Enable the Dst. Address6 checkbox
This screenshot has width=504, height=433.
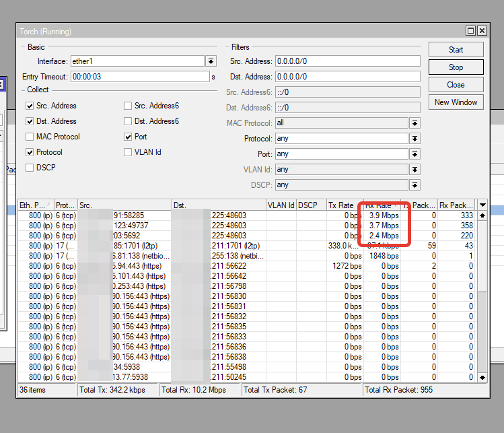(128, 121)
